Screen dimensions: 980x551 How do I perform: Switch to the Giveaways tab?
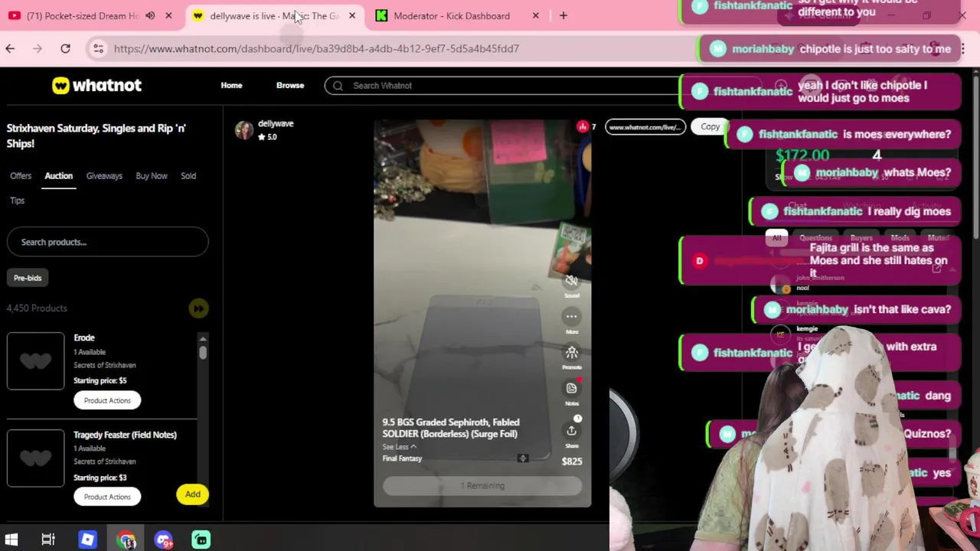click(x=104, y=176)
